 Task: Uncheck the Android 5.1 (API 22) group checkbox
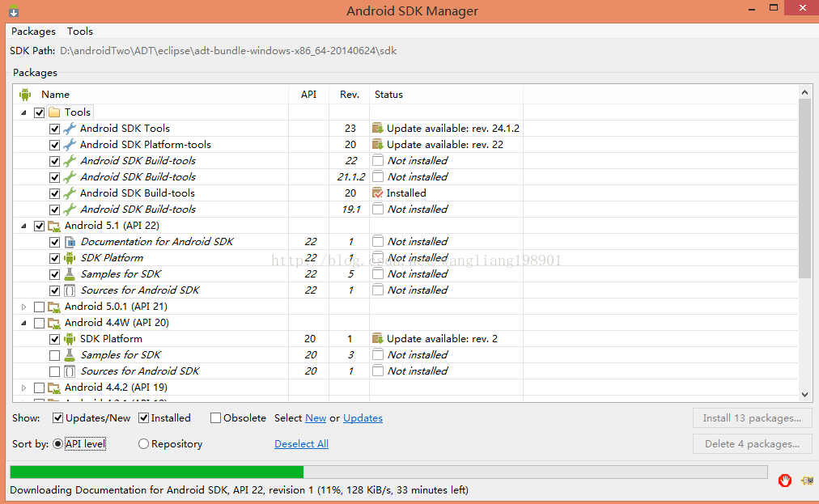pos(39,226)
